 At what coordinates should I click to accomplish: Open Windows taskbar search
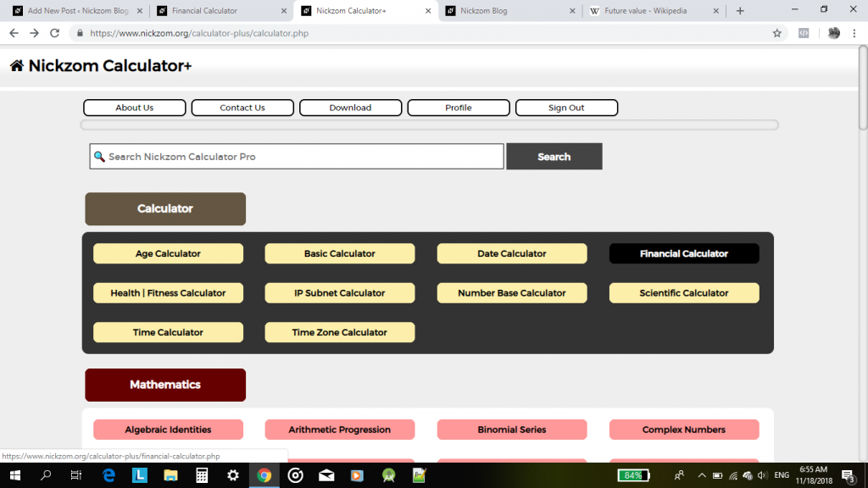point(46,475)
